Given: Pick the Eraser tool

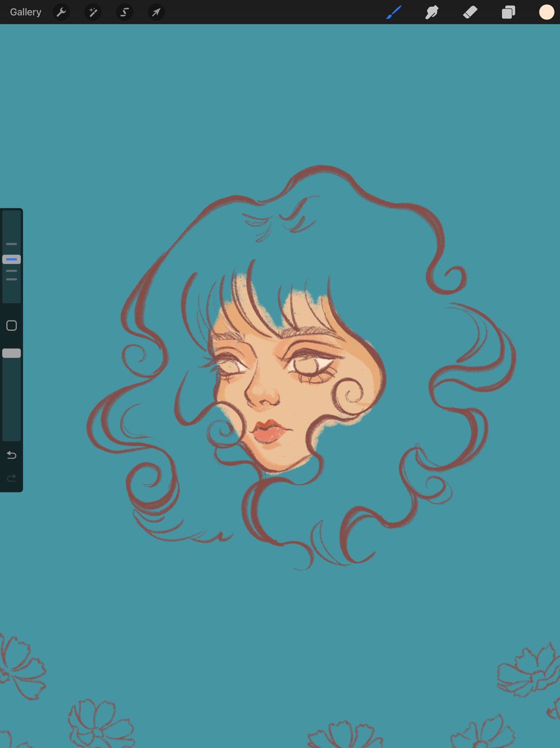Looking at the screenshot, I should click(470, 12).
